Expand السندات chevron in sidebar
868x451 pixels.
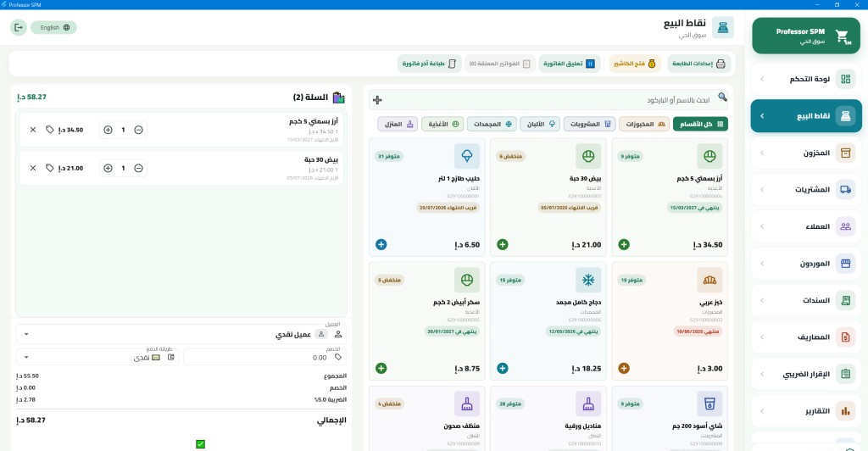pyautogui.click(x=762, y=300)
